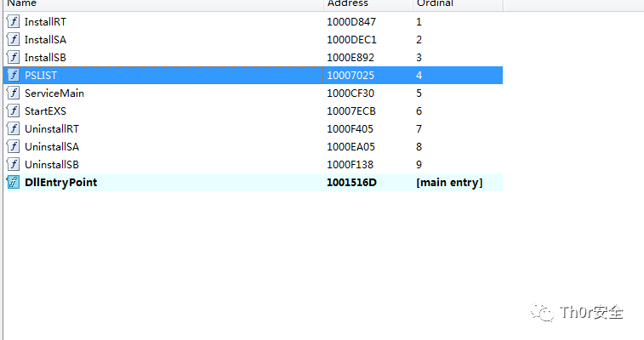Viewport: 644px width, 340px height.
Task: Click address 1001516D of DllEntryPoint
Action: click(x=351, y=183)
